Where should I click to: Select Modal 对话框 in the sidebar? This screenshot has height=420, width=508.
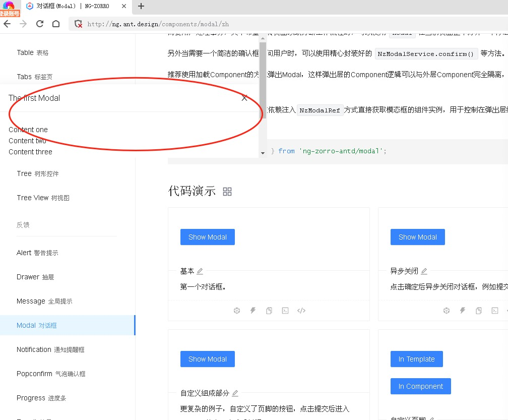click(x=38, y=325)
